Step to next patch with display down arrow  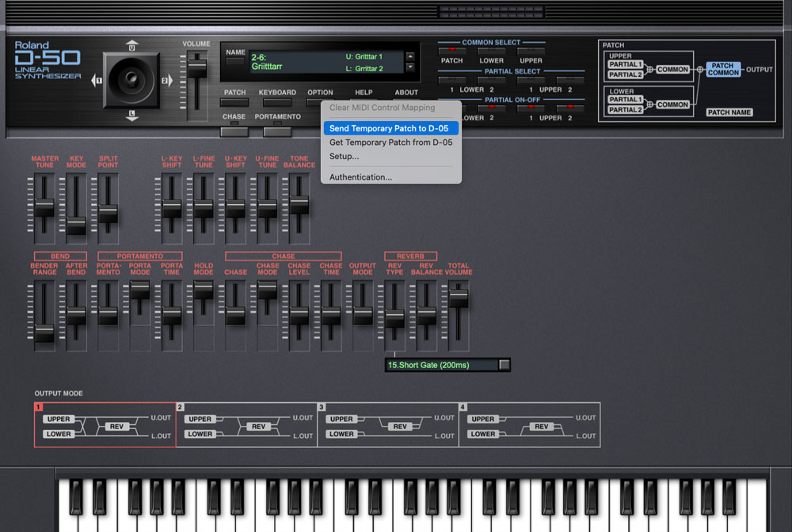pos(410,67)
